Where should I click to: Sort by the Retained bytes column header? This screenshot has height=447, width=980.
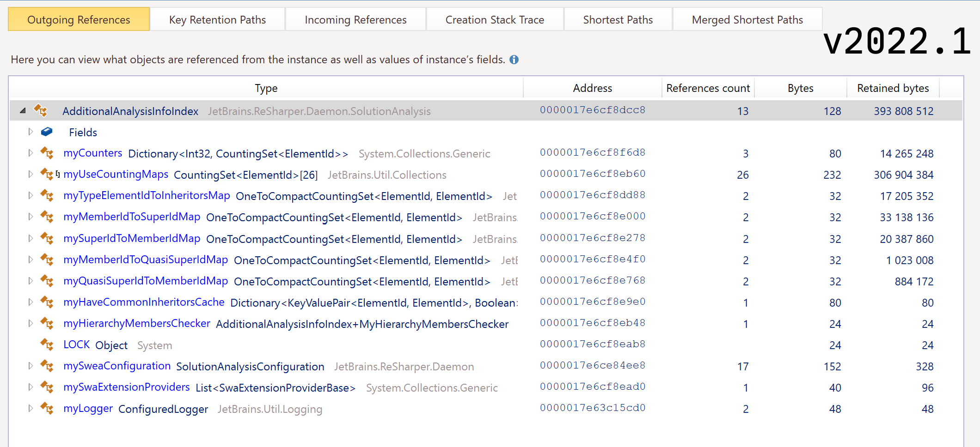(x=893, y=88)
